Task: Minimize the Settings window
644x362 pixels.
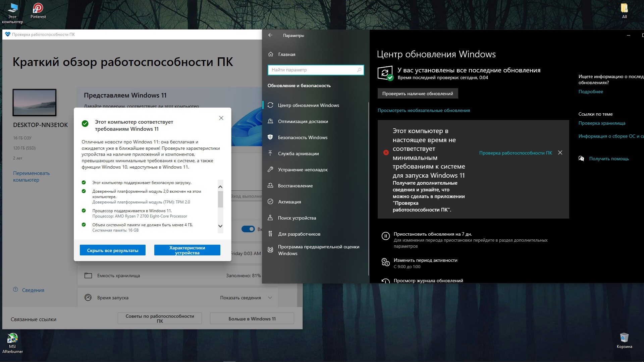Action: point(628,35)
